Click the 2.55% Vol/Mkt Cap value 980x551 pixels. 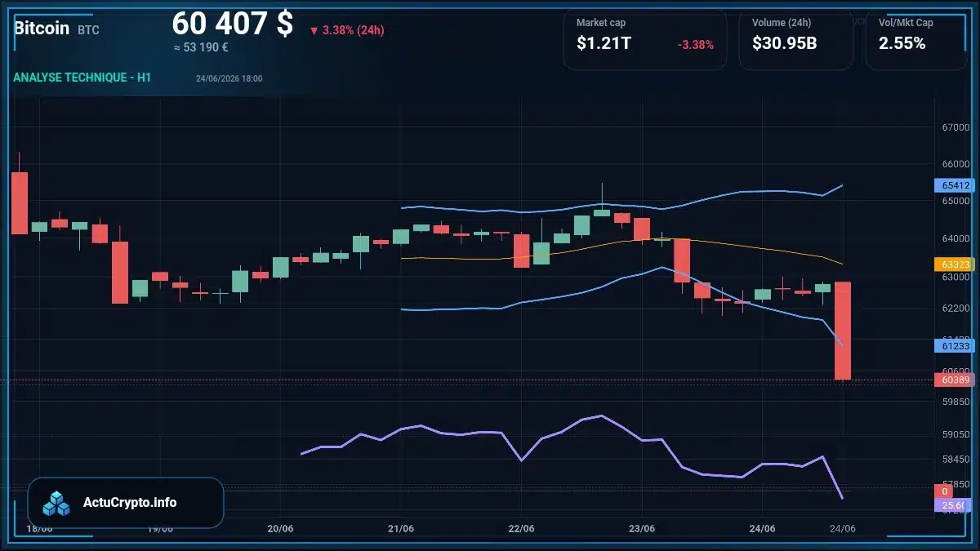click(902, 43)
